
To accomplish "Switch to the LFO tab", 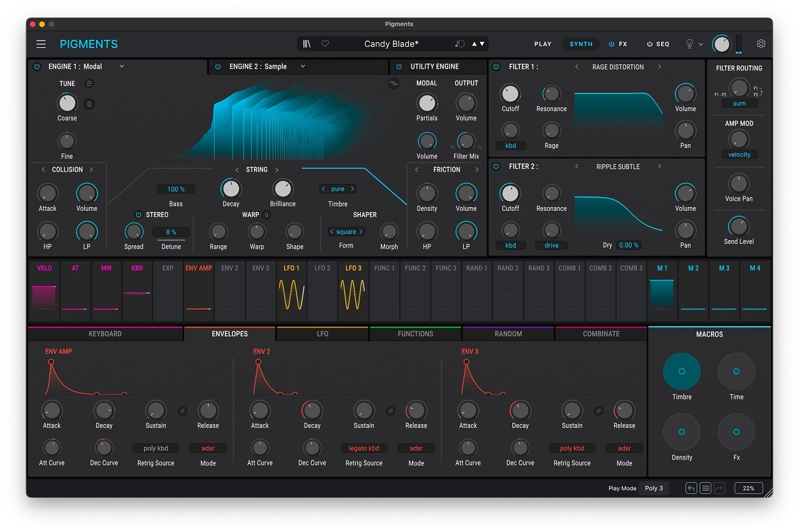I will click(x=322, y=334).
